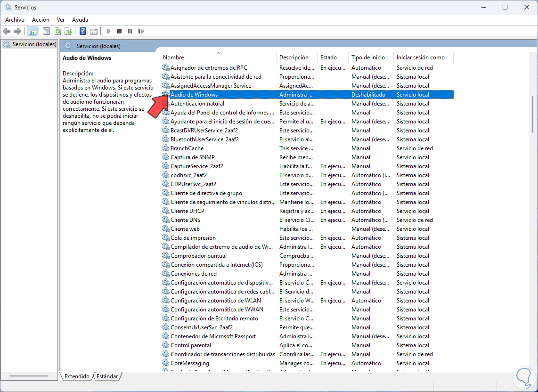538x392 pixels.
Task: Click the Back arrow toolbar icon
Action: [7, 31]
